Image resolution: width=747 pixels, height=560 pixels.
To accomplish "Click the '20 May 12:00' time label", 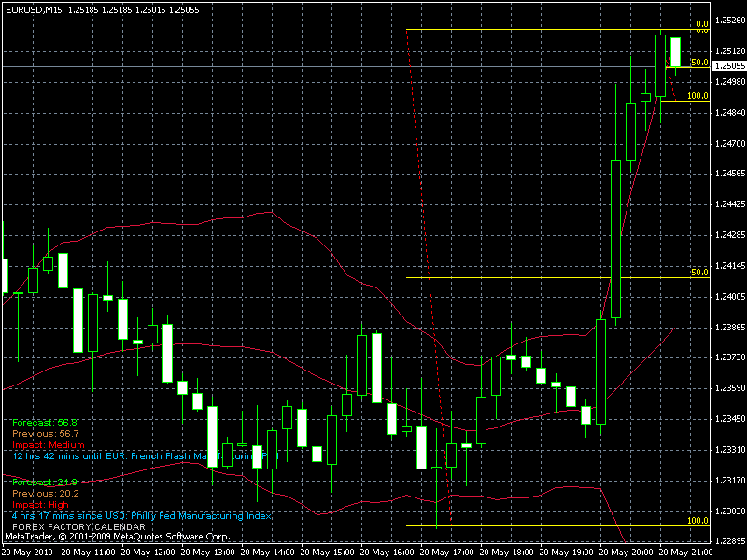I will point(148,553).
